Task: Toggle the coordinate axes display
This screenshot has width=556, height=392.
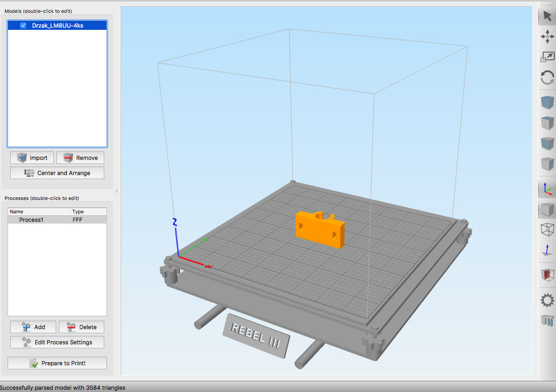Action: pyautogui.click(x=547, y=189)
